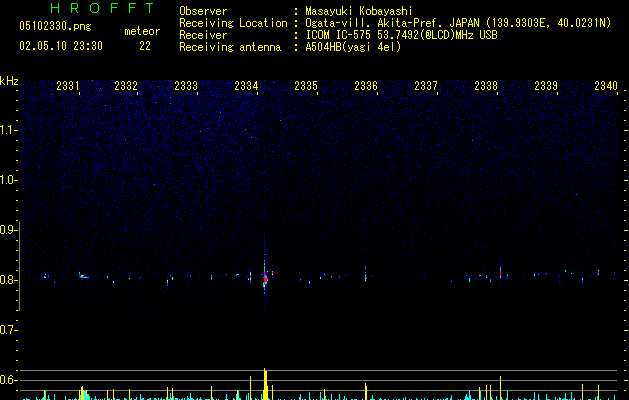Click the 1.1 kHz axis label
Viewport: 629px width, 400px height.
[x=8, y=130]
